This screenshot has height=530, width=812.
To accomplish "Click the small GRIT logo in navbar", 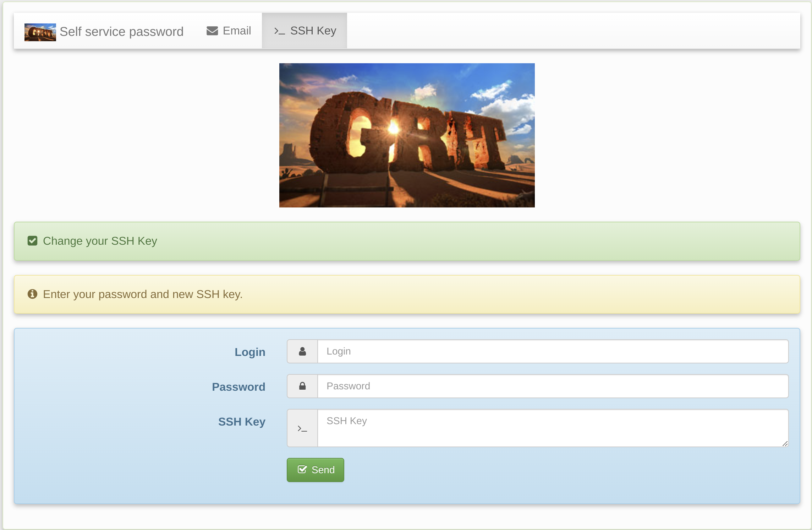I will [40, 32].
